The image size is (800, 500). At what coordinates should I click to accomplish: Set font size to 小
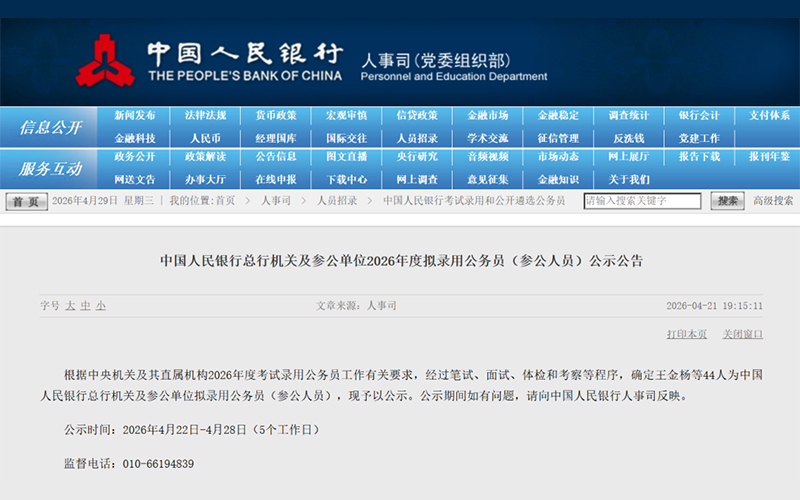[101, 306]
